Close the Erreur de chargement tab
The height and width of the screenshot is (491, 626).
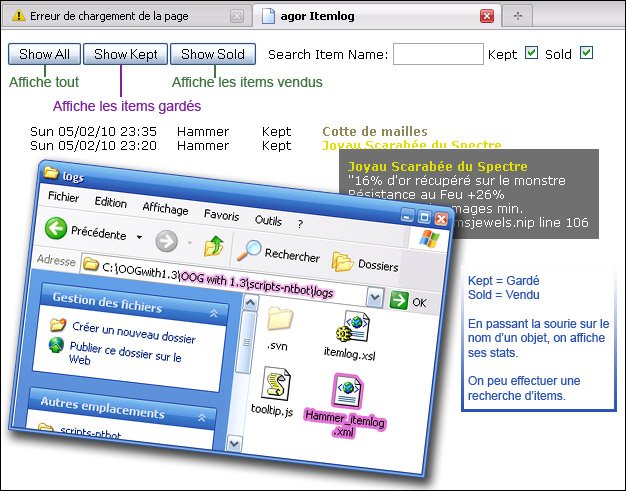coord(237,16)
